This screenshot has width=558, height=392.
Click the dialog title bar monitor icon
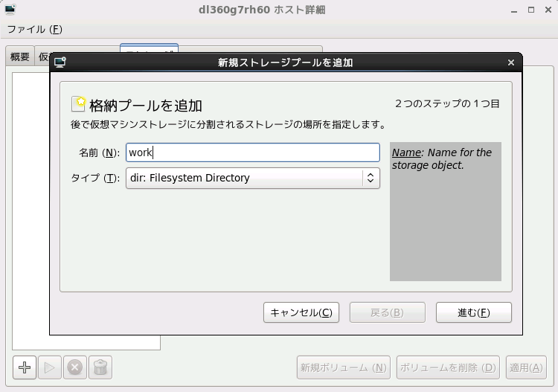60,62
